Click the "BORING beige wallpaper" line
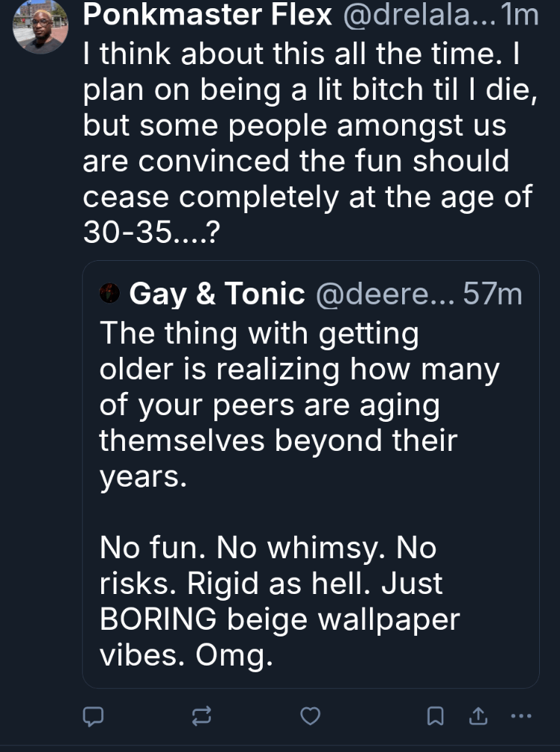Viewport: 560px width, 752px height. pyautogui.click(x=280, y=620)
